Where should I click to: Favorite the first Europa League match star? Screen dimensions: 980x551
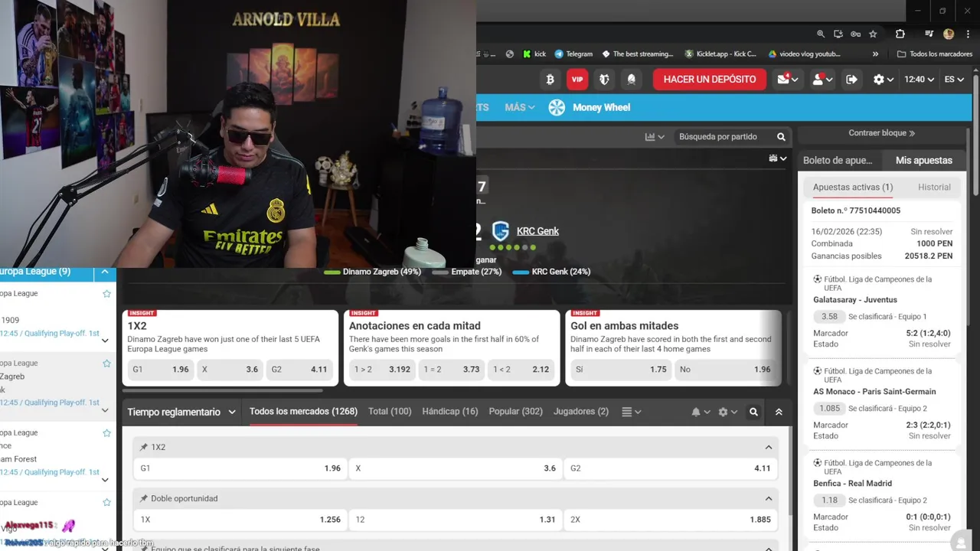(x=106, y=294)
